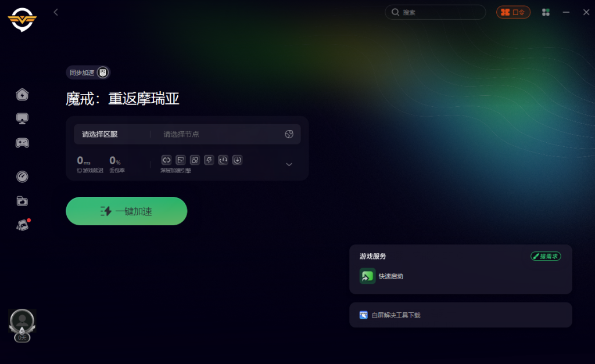Click the 提需求 feedback button
Viewport: 595px width, 364px height.
[546, 257]
